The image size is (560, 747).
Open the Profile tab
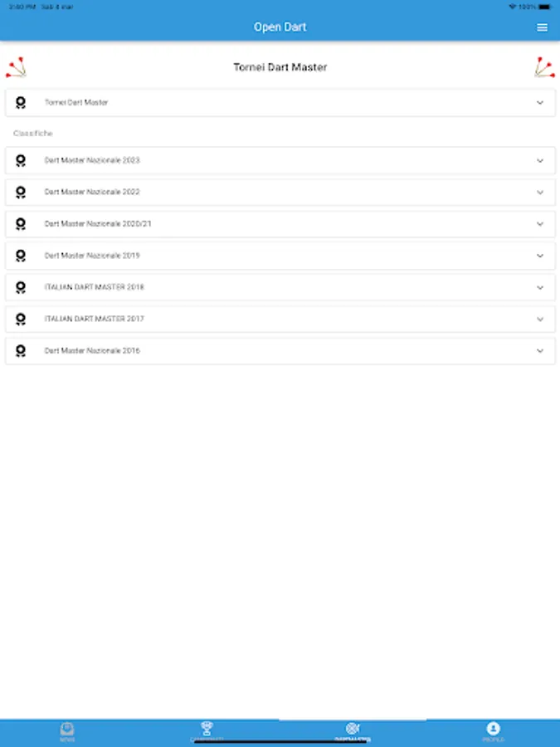pyautogui.click(x=493, y=730)
